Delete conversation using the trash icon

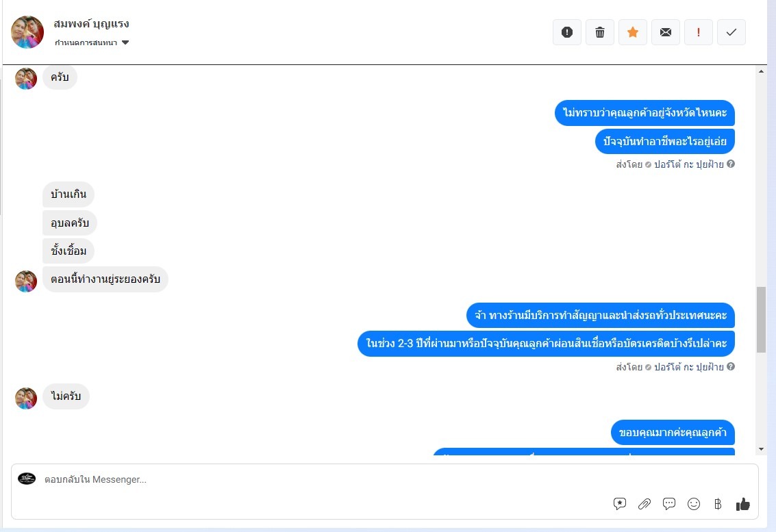tap(600, 32)
